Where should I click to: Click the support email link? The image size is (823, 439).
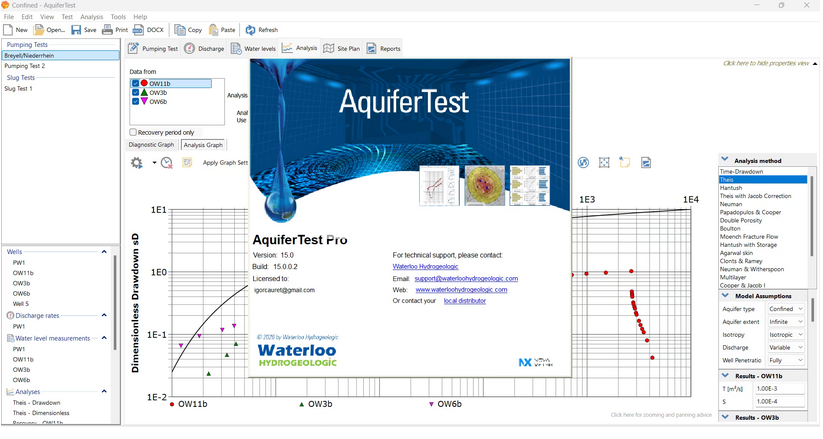[466, 278]
